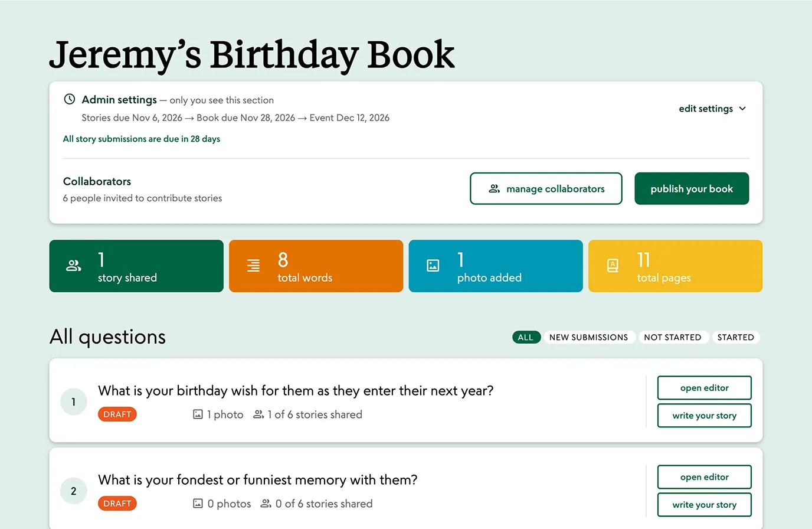
Task: Open the '11 total pages' yellow stat card
Action: point(675,266)
